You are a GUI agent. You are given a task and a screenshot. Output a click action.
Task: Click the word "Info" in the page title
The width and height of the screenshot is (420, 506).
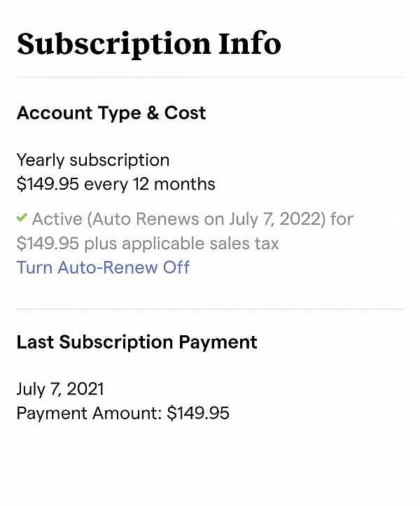[250, 43]
